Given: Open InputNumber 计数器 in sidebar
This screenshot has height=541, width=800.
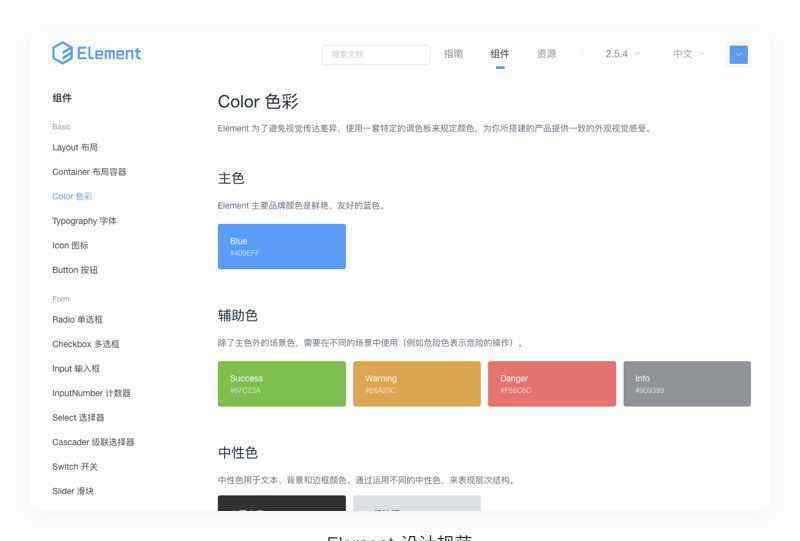Looking at the screenshot, I should click(91, 393).
